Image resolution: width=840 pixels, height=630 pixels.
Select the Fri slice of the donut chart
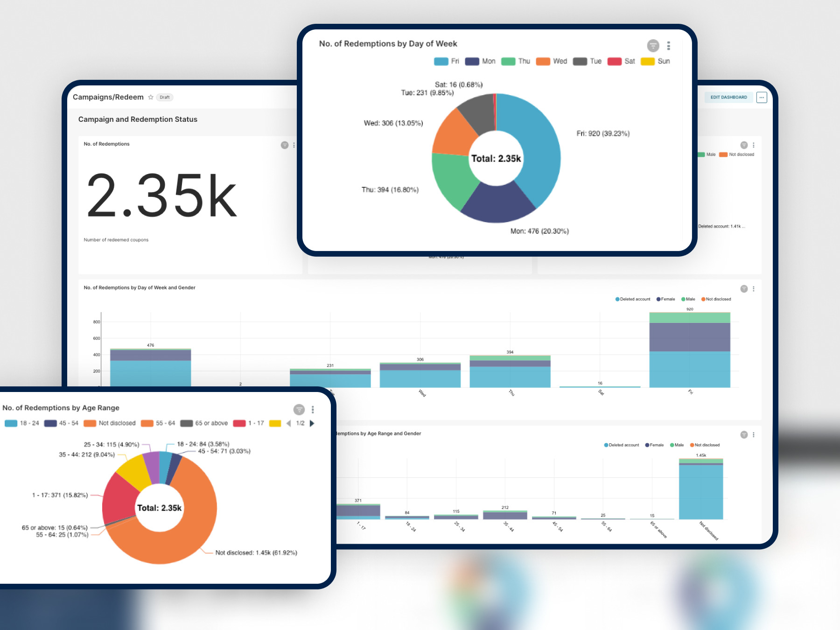537,140
